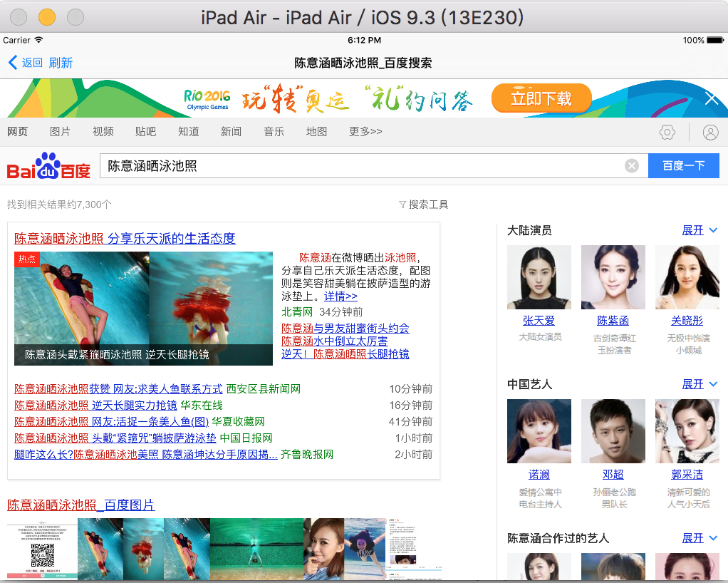The width and height of the screenshot is (728, 583).
Task: Open 诺澜 portrait photo
Action: tap(539, 431)
